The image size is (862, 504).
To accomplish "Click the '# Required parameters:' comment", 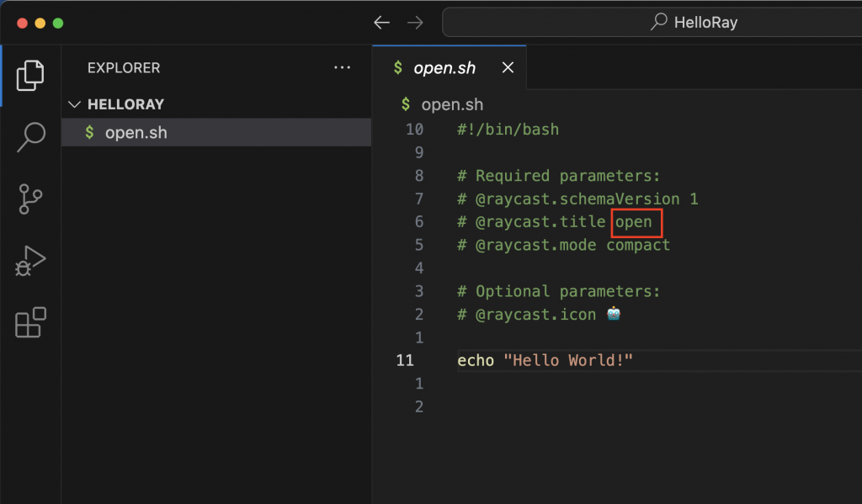I will point(559,176).
